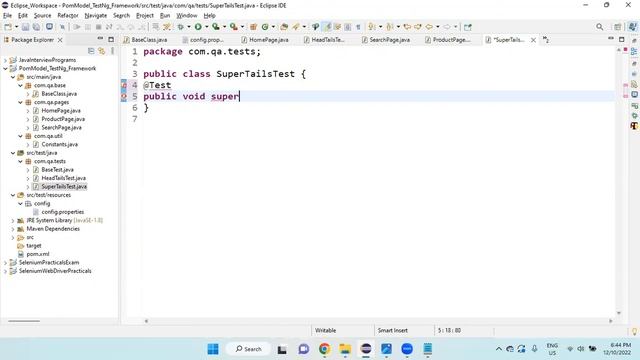Click the Coverage launch icon

[216, 27]
